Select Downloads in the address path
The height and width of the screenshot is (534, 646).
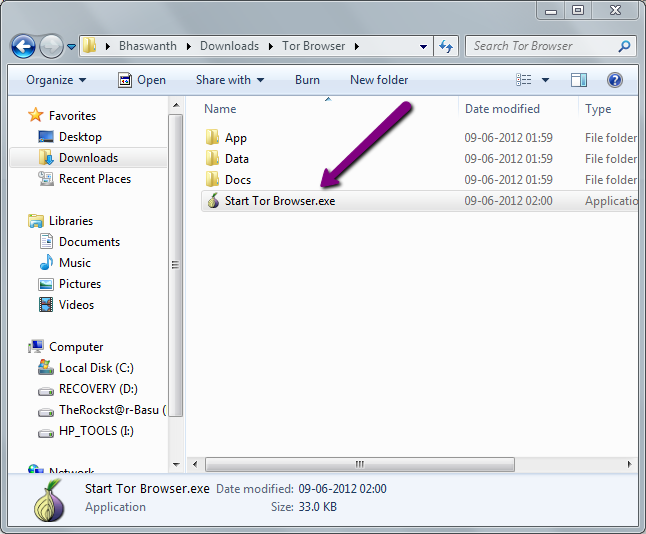pos(229,46)
